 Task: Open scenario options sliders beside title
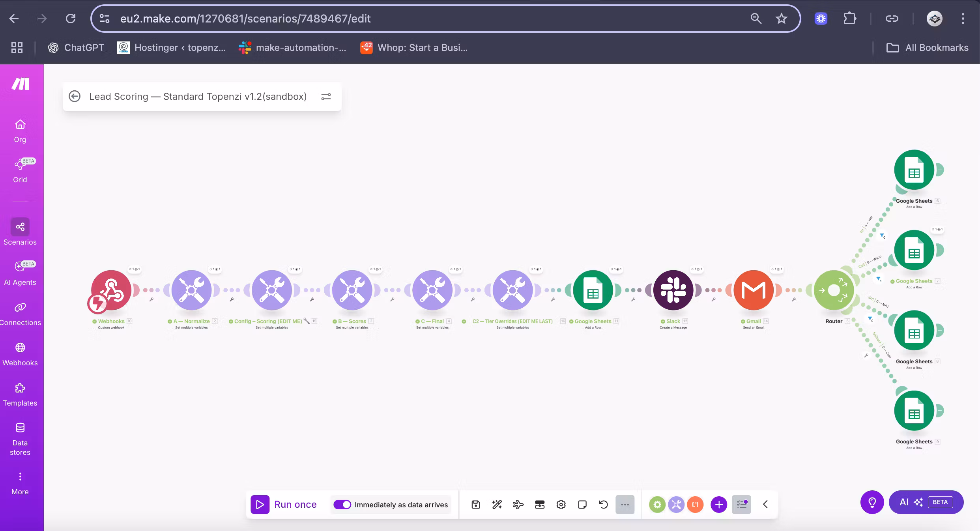[x=326, y=97]
